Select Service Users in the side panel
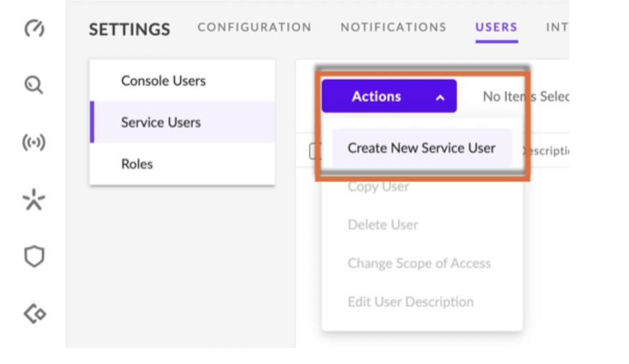This screenshot has width=629, height=364. click(161, 123)
